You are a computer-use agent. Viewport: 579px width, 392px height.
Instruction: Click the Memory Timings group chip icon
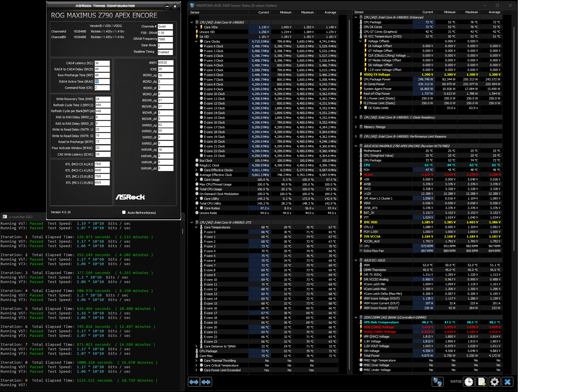click(361, 127)
